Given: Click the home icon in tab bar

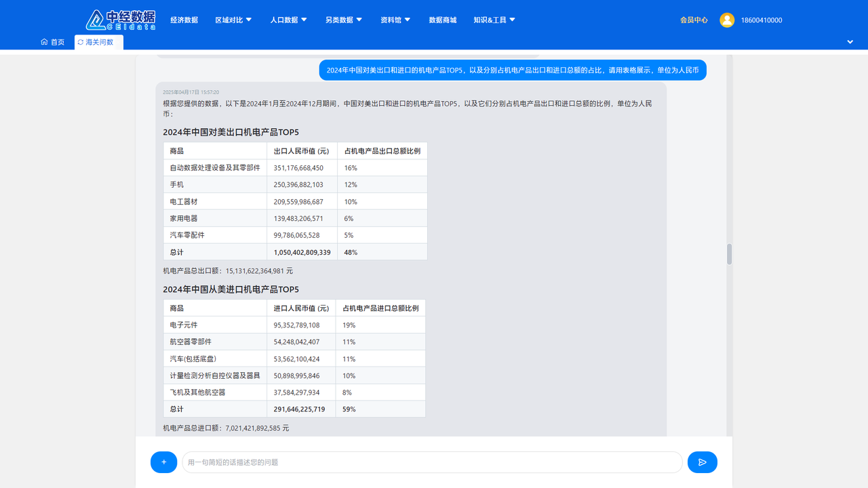Looking at the screenshot, I should point(44,42).
